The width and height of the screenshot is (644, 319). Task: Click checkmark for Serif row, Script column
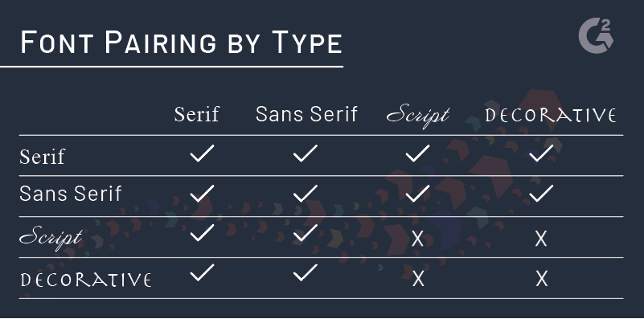[x=418, y=153]
